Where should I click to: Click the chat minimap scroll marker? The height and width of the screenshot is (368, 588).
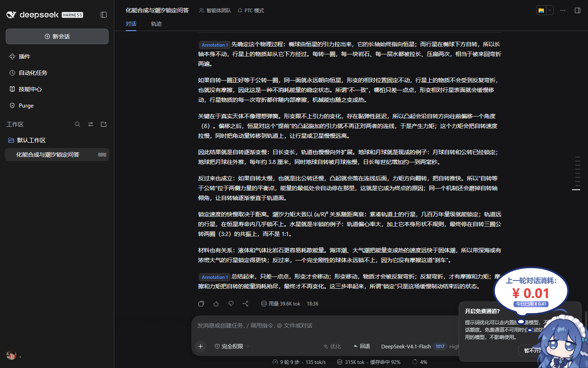tap(576, 190)
